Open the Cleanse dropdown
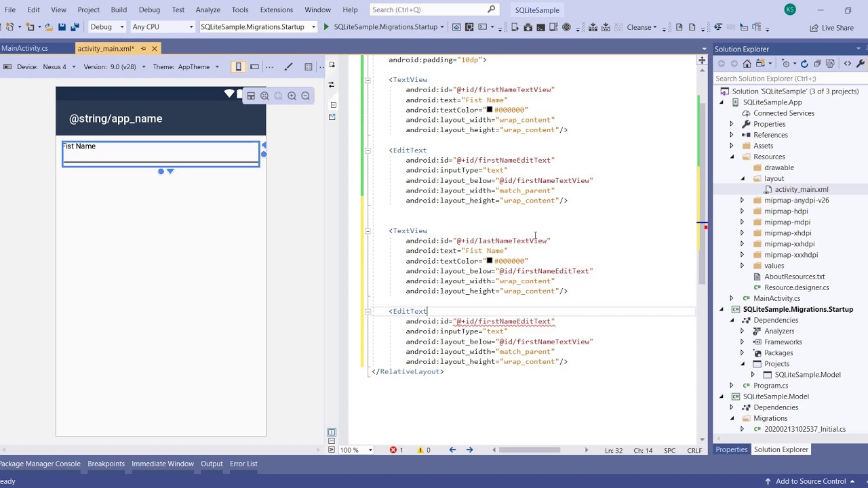Image resolution: width=868 pixels, height=488 pixels. point(642,28)
